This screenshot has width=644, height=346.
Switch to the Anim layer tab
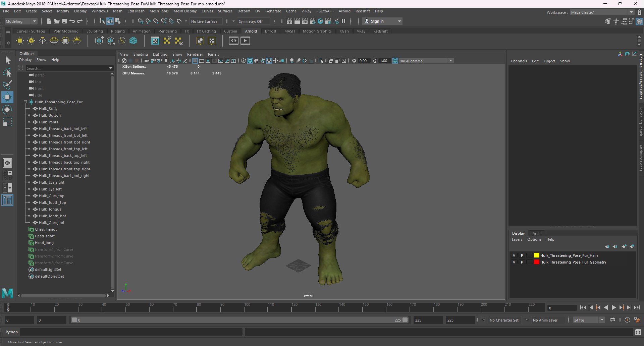click(x=537, y=233)
